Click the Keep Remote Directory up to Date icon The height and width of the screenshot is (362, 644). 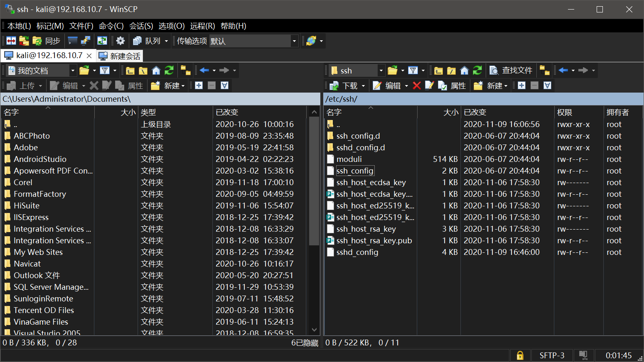pyautogui.click(x=24, y=41)
